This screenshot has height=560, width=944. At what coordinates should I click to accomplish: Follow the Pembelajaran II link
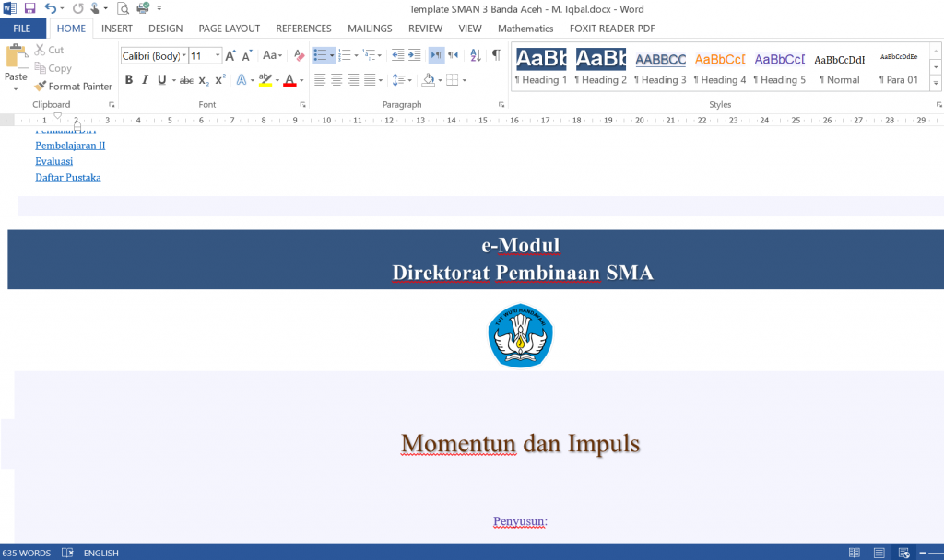coord(70,145)
